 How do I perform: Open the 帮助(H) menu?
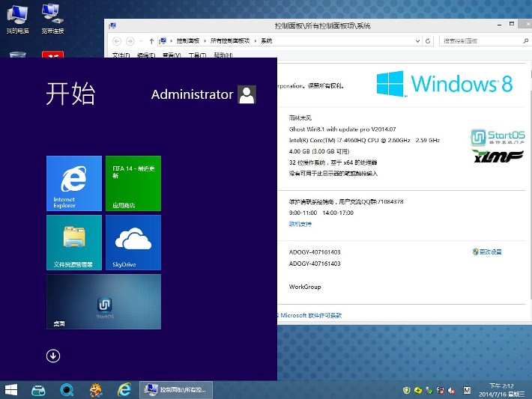tap(223, 55)
